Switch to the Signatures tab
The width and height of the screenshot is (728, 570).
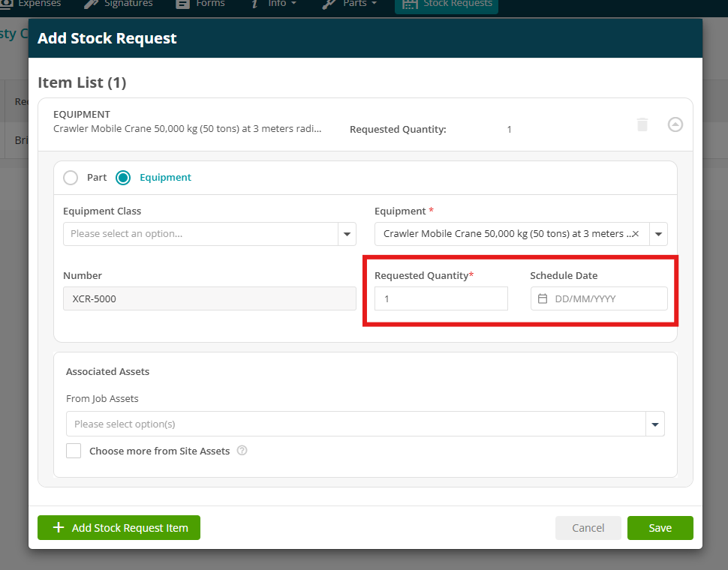(x=119, y=4)
